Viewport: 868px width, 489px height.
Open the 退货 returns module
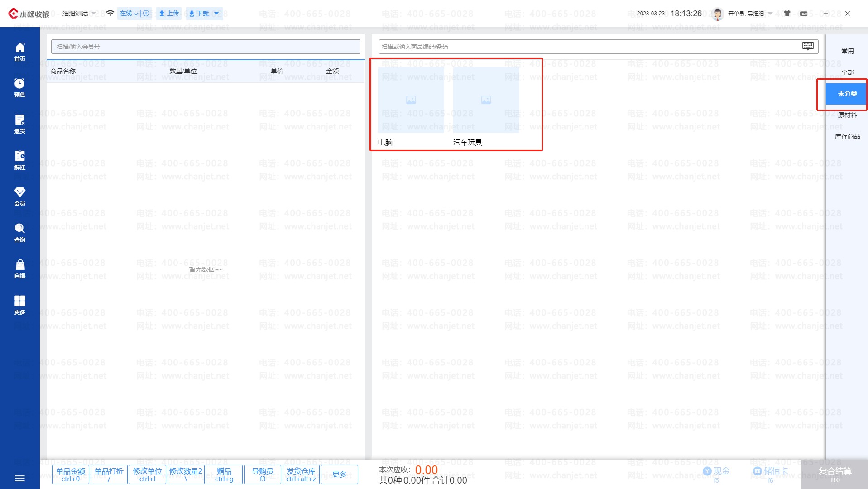[20, 124]
